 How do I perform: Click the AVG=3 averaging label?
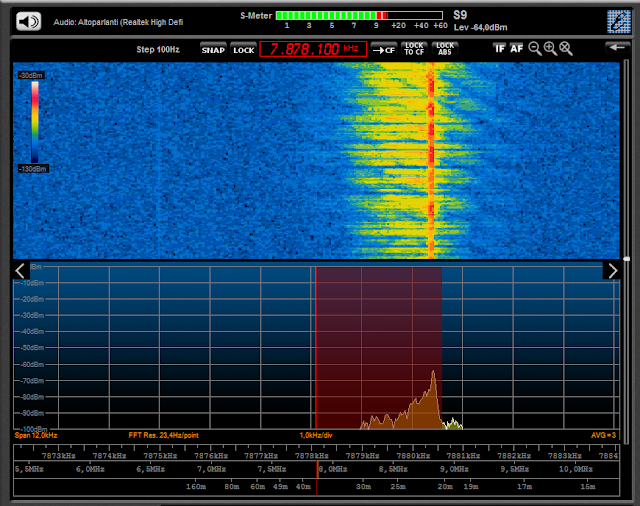603,435
